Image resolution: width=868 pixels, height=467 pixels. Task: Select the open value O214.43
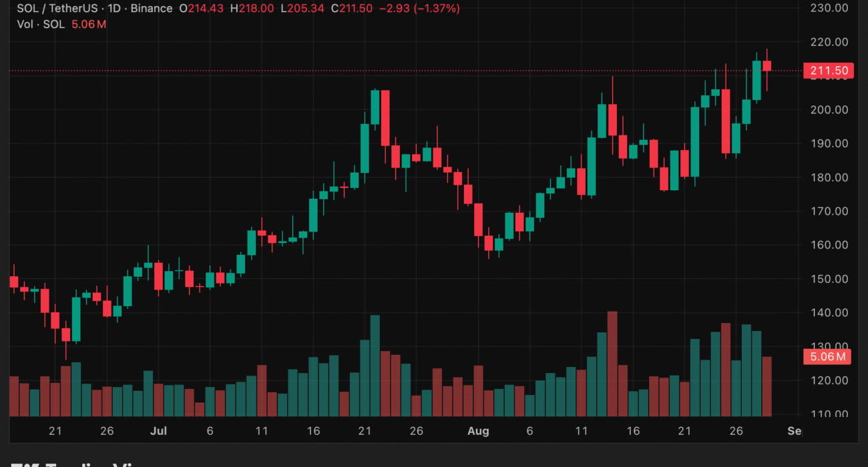pos(202,9)
